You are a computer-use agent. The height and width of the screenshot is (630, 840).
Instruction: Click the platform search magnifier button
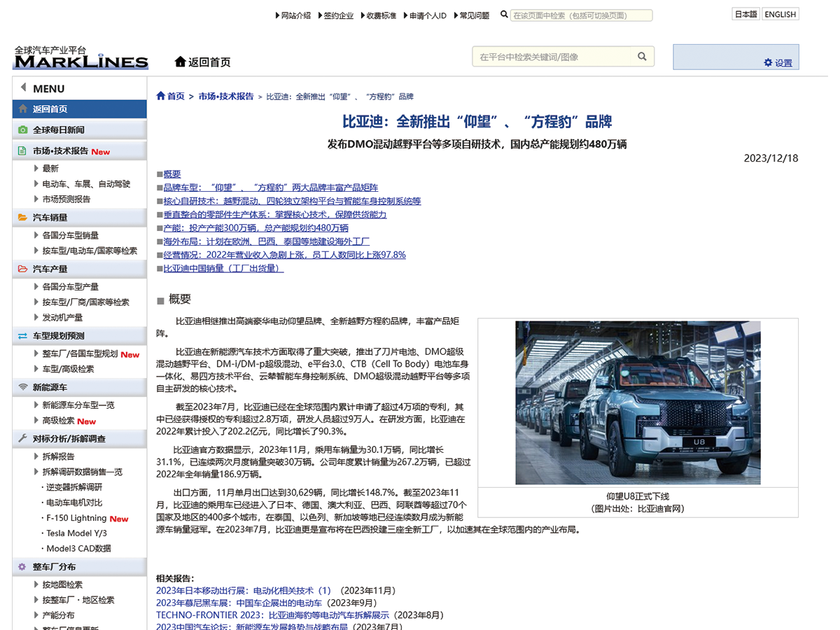point(642,57)
